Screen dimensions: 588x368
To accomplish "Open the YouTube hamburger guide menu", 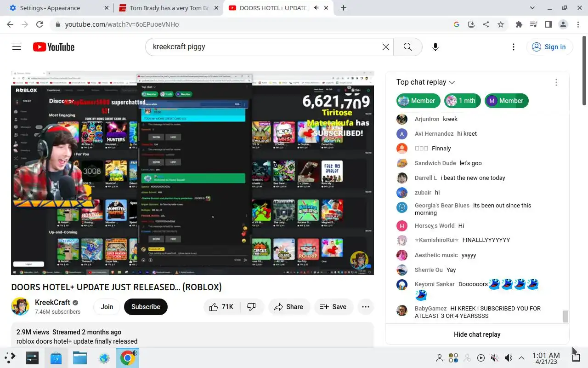I will pyautogui.click(x=17, y=47).
